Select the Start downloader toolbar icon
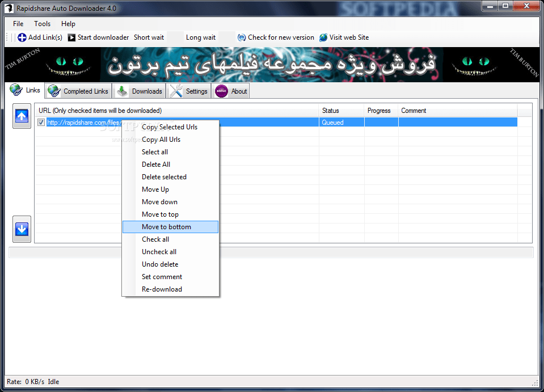This screenshot has width=544, height=392. point(71,37)
